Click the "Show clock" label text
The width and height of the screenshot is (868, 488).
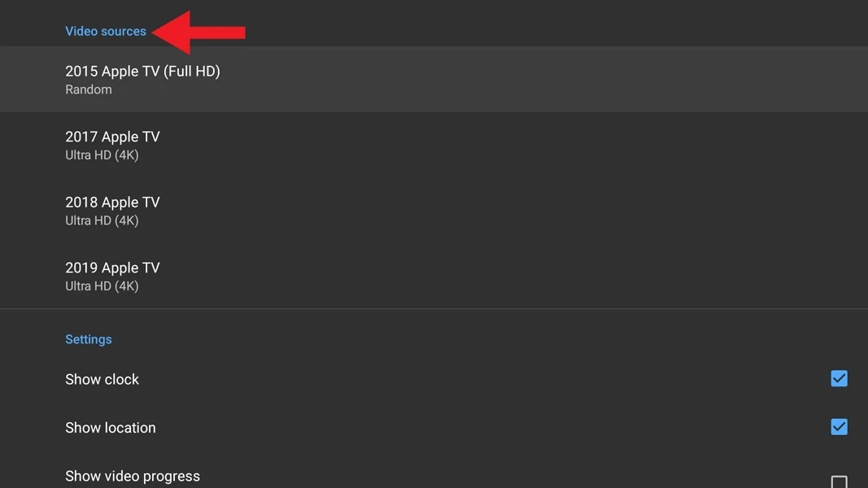pyautogui.click(x=102, y=380)
